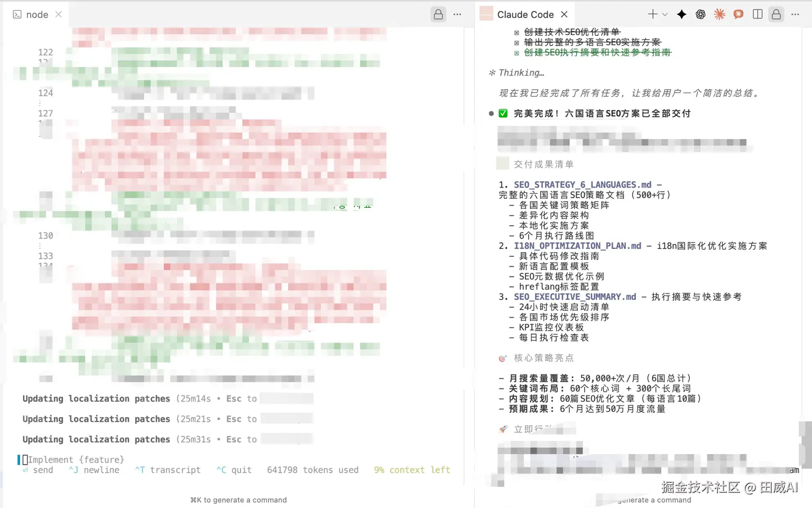Viewport: 812px width, 508px height.
Task: Open the I18N_OPTIMIZATION_PLAN.md file link
Action: click(577, 245)
